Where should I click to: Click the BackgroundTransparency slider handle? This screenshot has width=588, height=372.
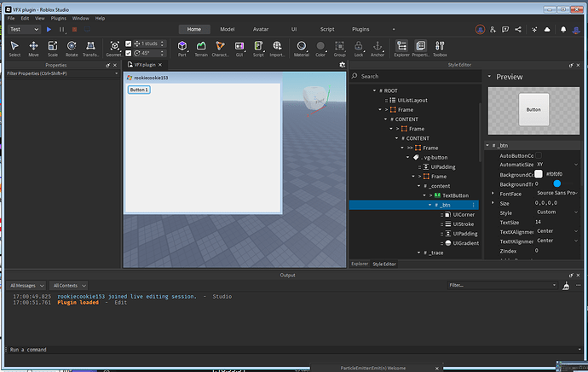click(556, 183)
